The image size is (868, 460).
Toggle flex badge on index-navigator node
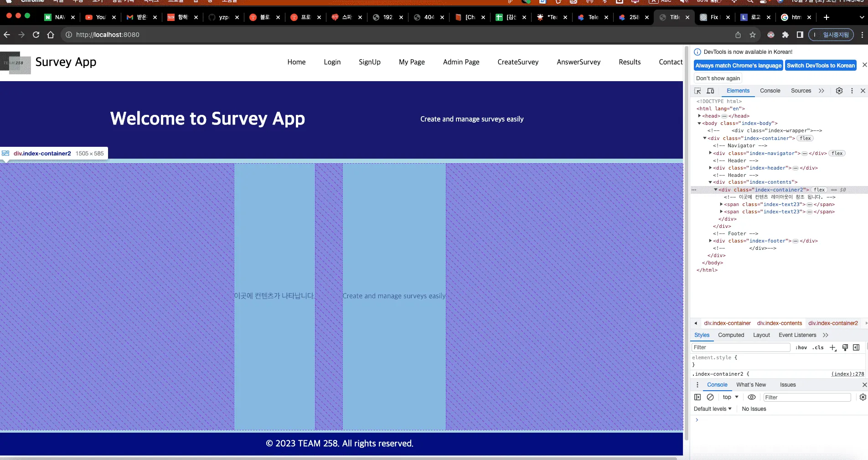[x=837, y=153]
